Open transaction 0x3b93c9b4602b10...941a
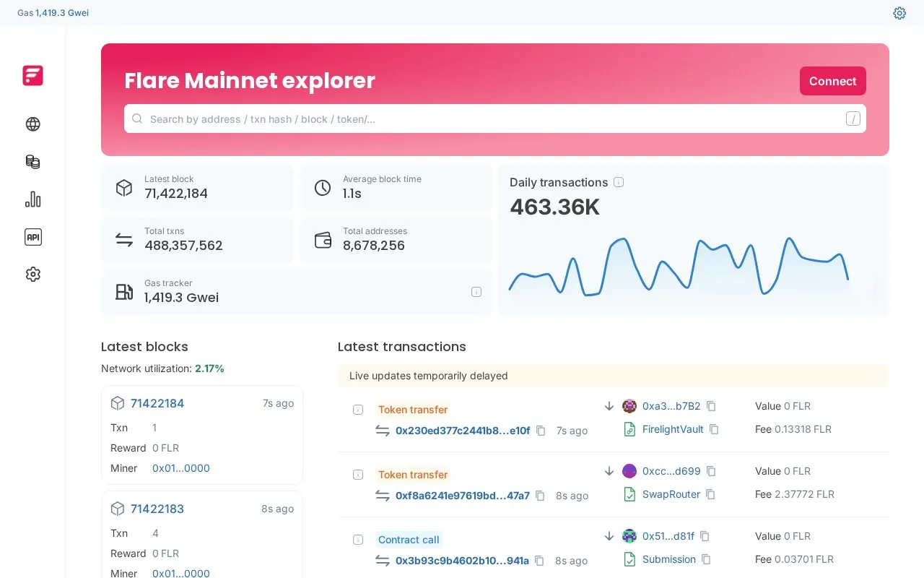The image size is (924, 578). 462,561
